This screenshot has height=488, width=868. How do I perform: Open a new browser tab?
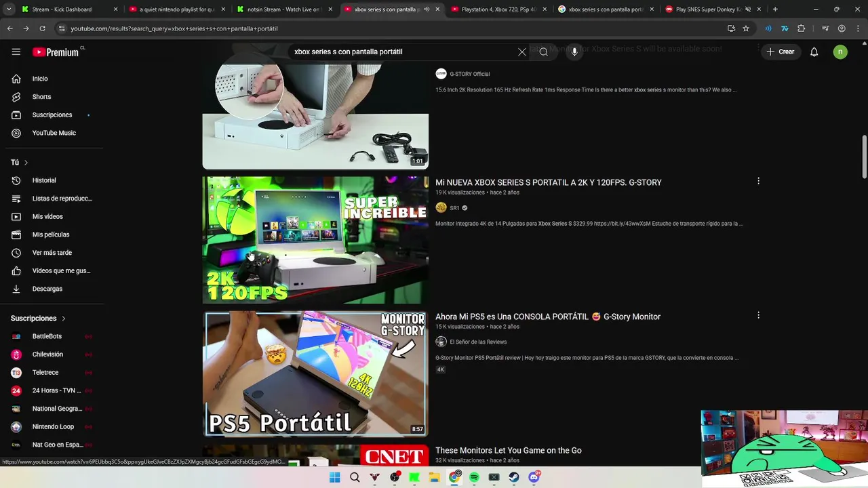pyautogui.click(x=775, y=9)
